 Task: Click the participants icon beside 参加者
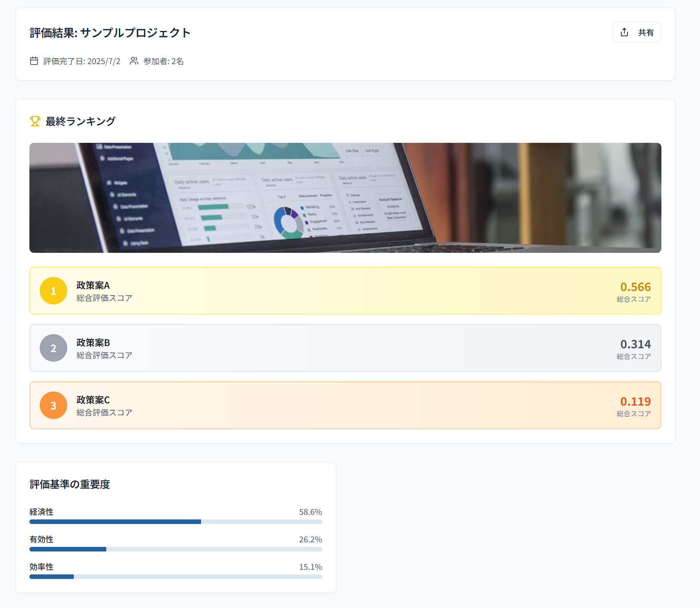(x=134, y=61)
